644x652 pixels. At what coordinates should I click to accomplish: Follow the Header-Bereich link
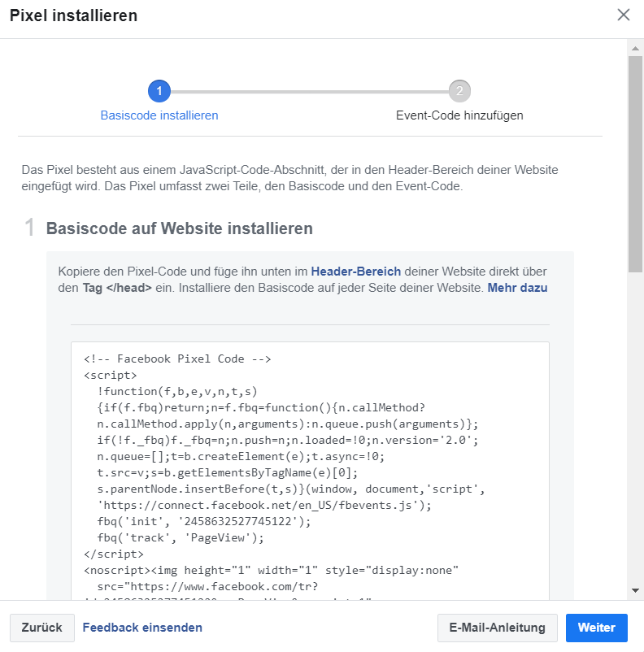click(355, 271)
